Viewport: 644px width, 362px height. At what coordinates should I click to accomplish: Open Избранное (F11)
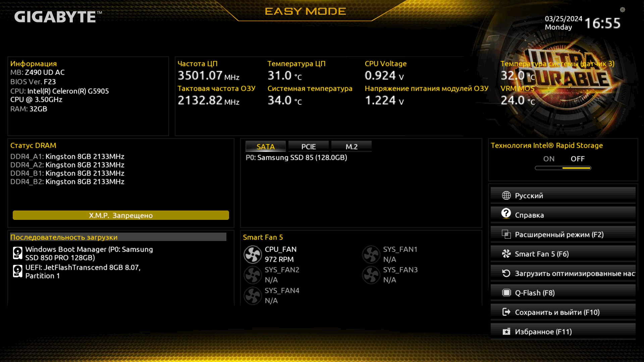click(x=563, y=331)
